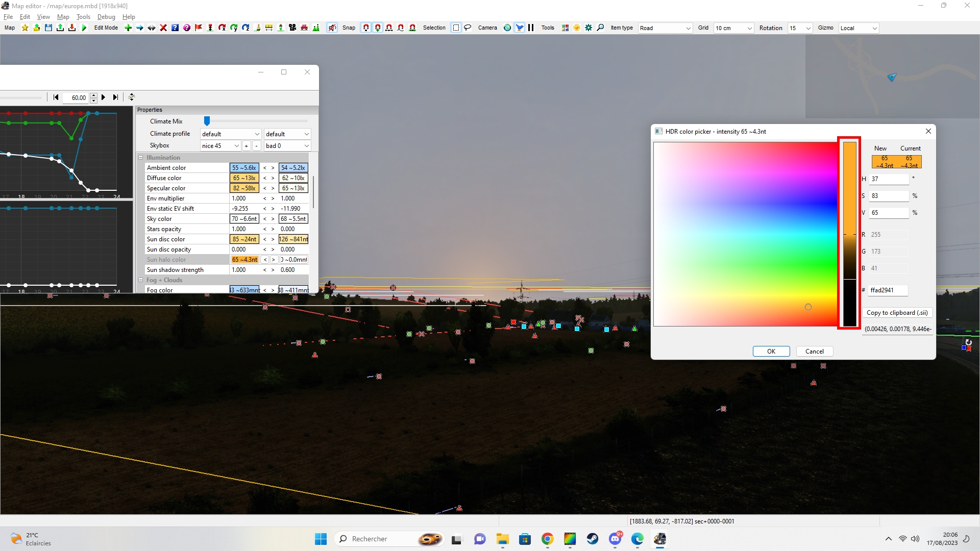This screenshot has height=551, width=980.
Task: Click the hex color ffad2941 input field
Action: (x=888, y=290)
